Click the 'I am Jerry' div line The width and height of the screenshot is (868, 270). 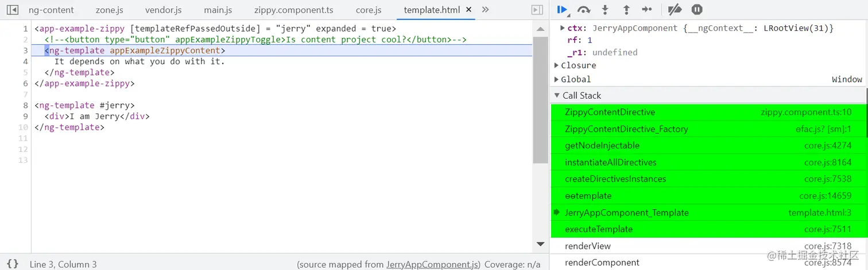click(97, 116)
